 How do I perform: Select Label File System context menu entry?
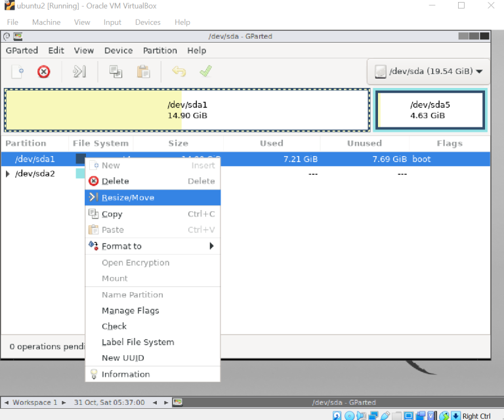click(x=138, y=342)
